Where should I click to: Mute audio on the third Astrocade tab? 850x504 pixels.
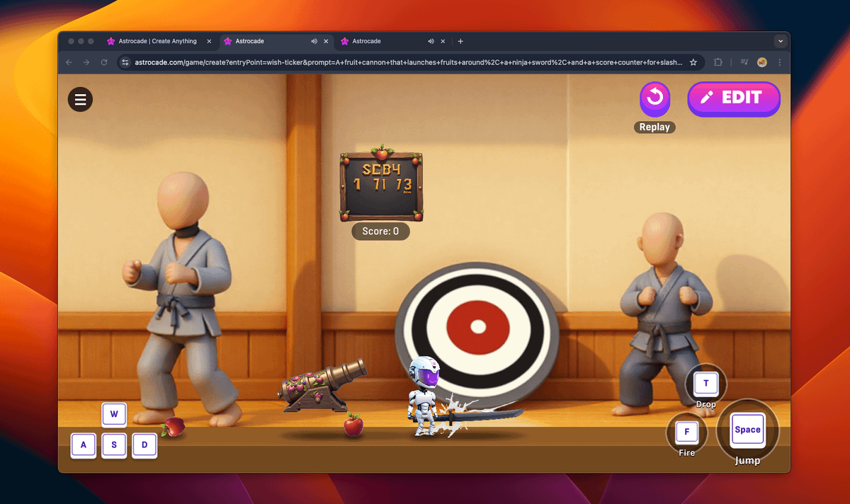(x=431, y=41)
